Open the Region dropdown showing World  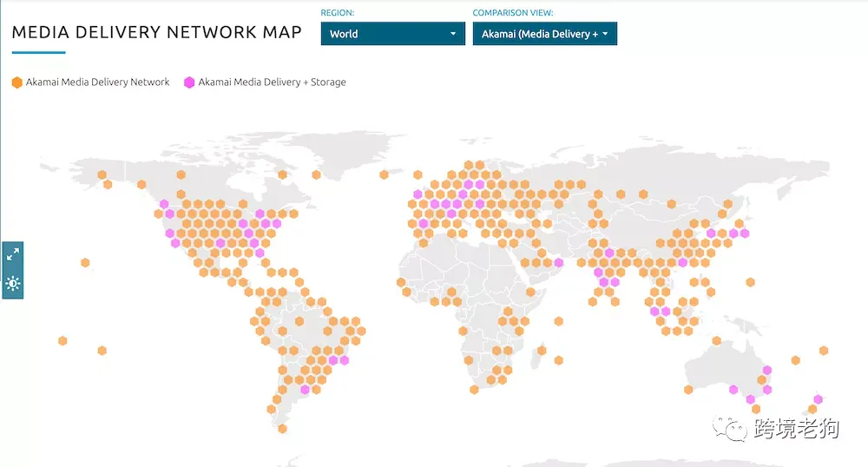pyautogui.click(x=392, y=34)
